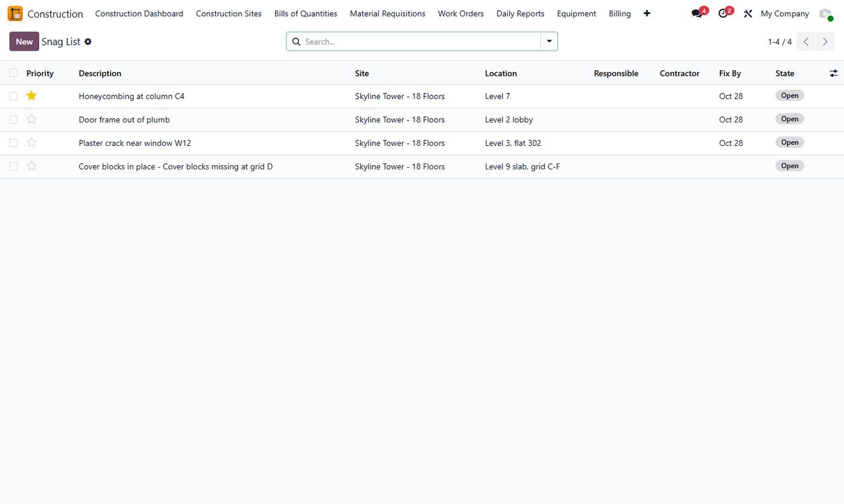Image resolution: width=844 pixels, height=504 pixels.
Task: Select all snags with header checkbox
Action: pyautogui.click(x=13, y=73)
